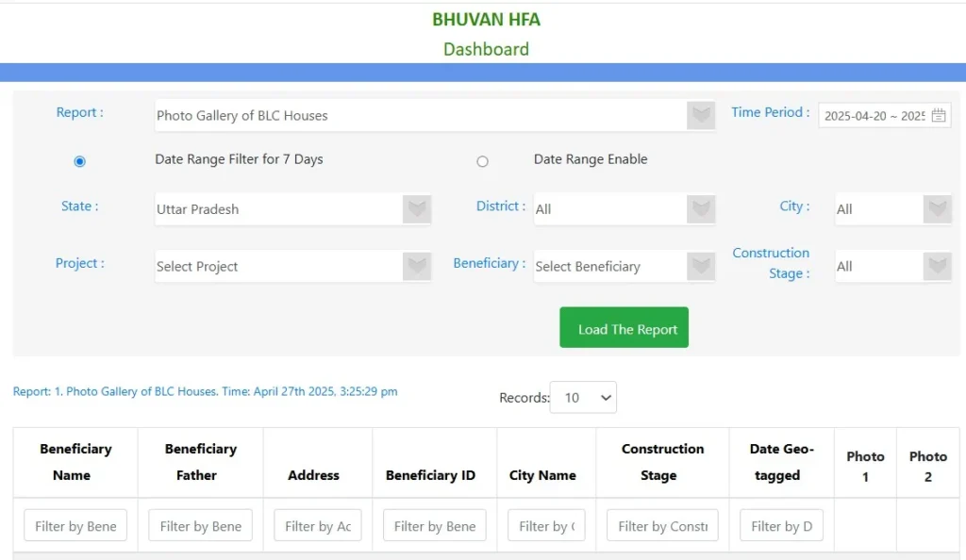Click the Date Geo-tagged column header
This screenshot has height=560, width=966.
[781, 462]
